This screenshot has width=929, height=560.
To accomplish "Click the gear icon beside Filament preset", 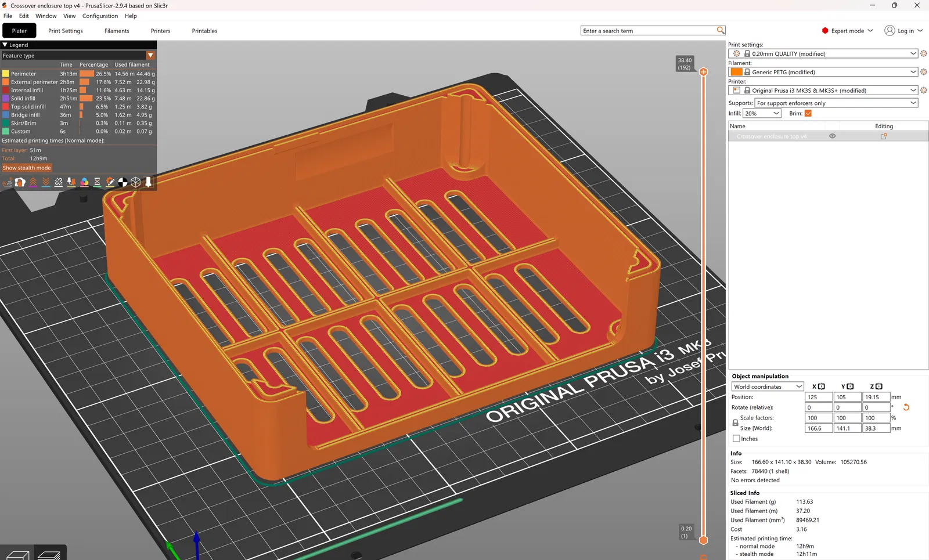I will 923,72.
